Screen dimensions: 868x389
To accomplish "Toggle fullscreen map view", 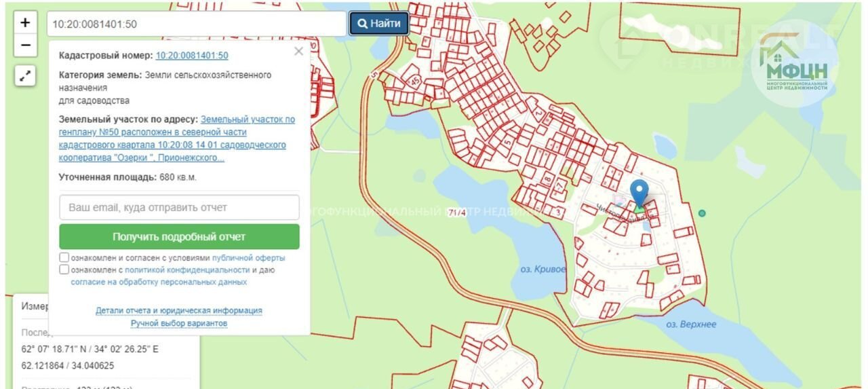I will [25, 76].
